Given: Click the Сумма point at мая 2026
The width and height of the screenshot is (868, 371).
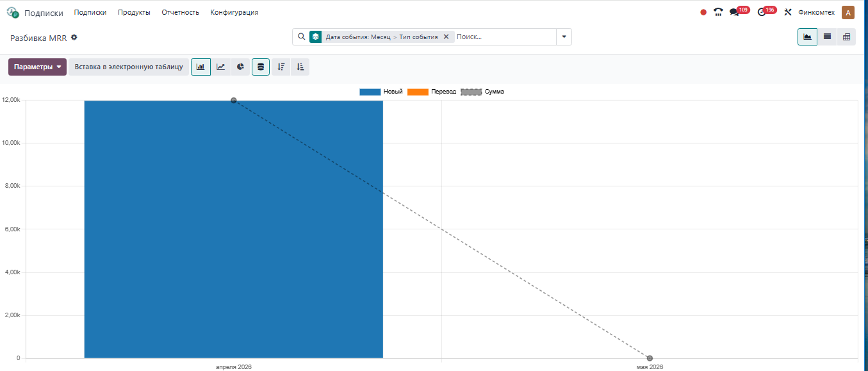Looking at the screenshot, I should 650,358.
